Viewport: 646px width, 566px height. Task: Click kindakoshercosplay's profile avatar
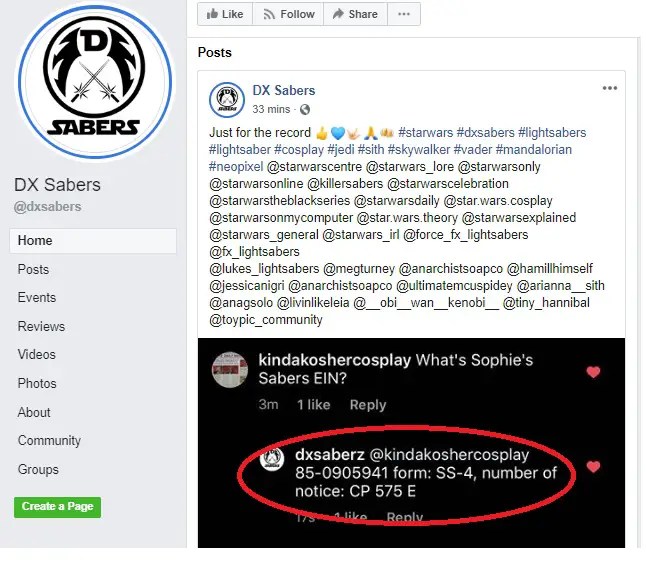229,370
